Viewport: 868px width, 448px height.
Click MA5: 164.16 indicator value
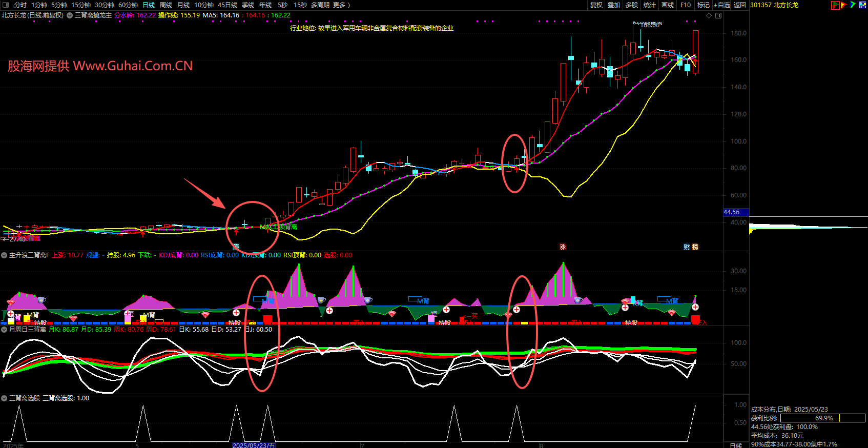click(221, 15)
